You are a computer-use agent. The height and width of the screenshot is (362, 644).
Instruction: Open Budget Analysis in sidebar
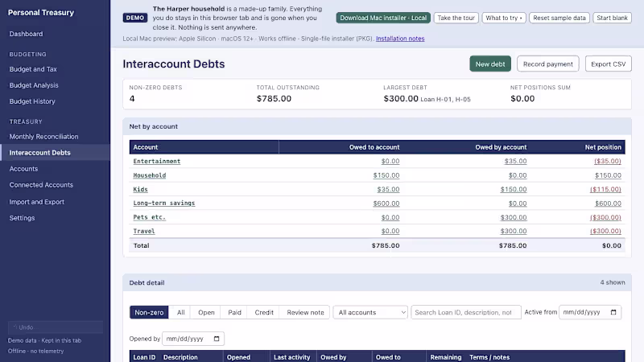pos(34,85)
